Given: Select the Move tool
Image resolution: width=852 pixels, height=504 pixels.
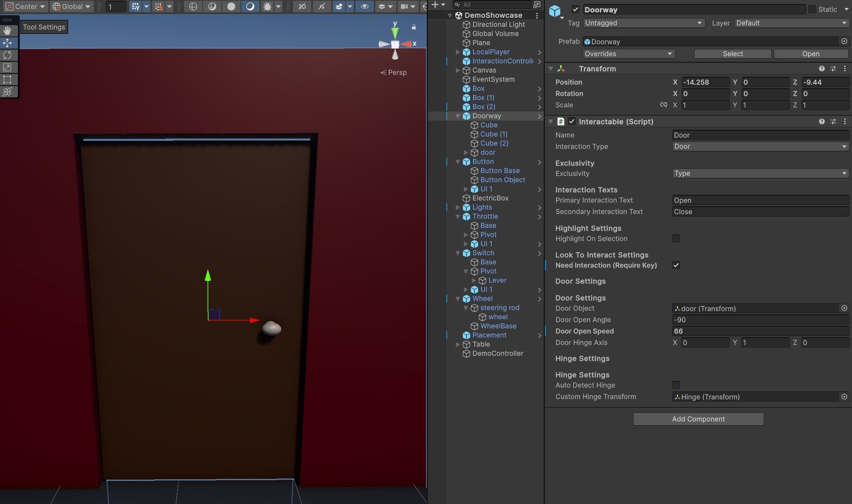Looking at the screenshot, I should 8,43.
